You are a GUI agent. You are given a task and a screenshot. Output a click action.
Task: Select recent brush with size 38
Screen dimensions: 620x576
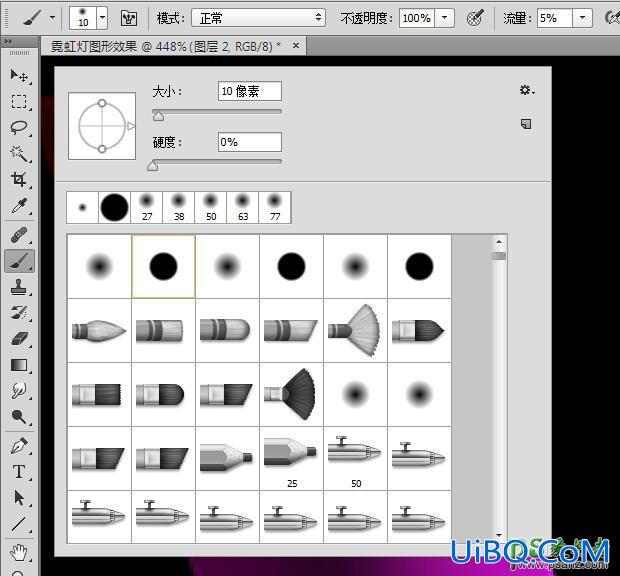(x=179, y=208)
